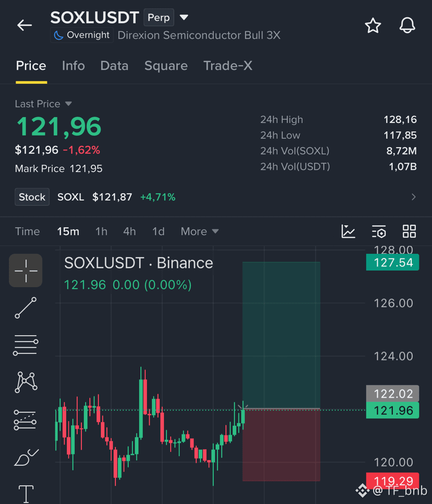Tap the -1,62% price change text

click(81, 150)
